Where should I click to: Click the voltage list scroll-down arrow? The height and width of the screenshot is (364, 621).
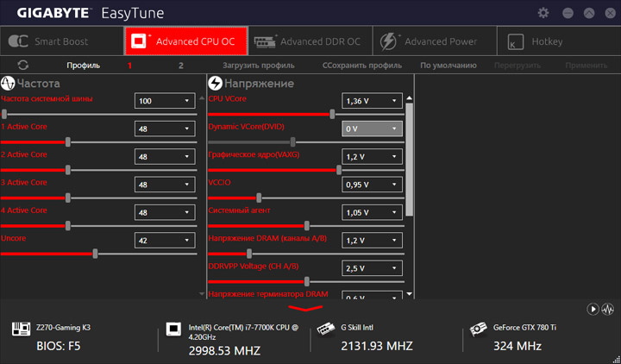[x=410, y=294]
